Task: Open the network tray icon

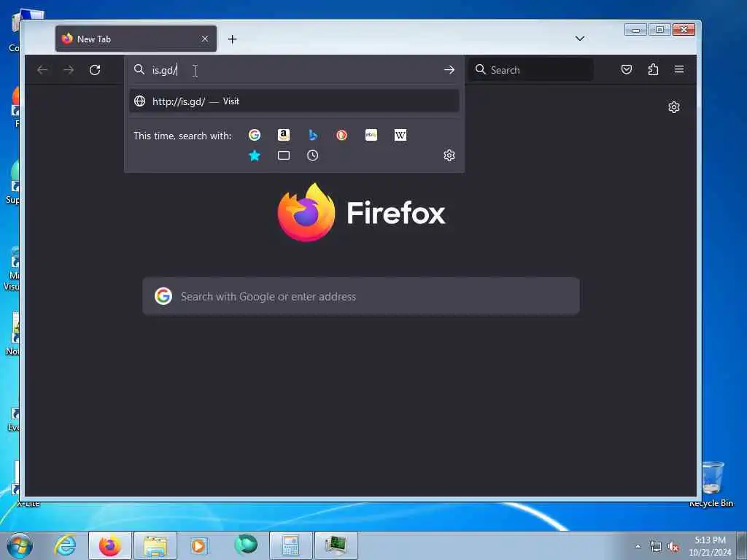Action: [x=656, y=547]
